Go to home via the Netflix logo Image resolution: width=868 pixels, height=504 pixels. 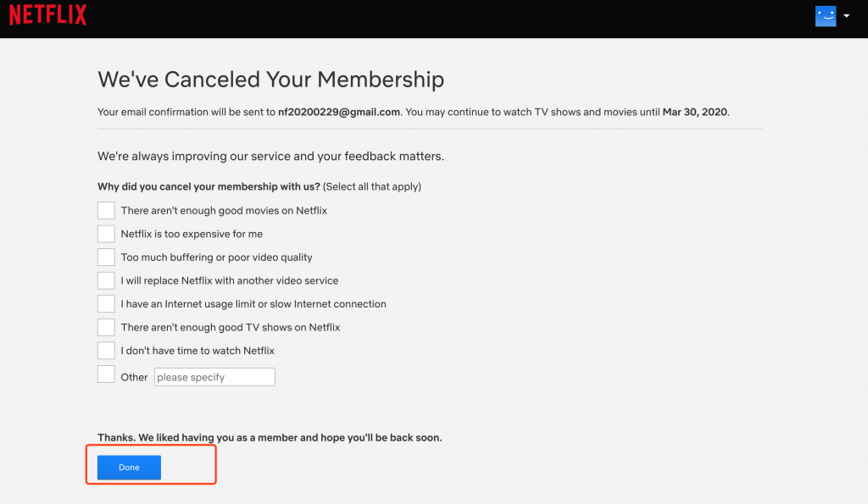[47, 15]
